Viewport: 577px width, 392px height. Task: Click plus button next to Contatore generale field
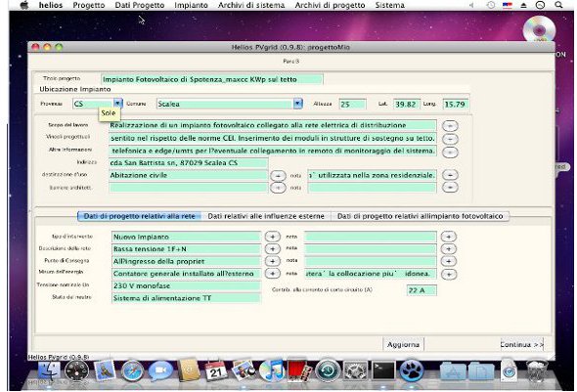272,274
